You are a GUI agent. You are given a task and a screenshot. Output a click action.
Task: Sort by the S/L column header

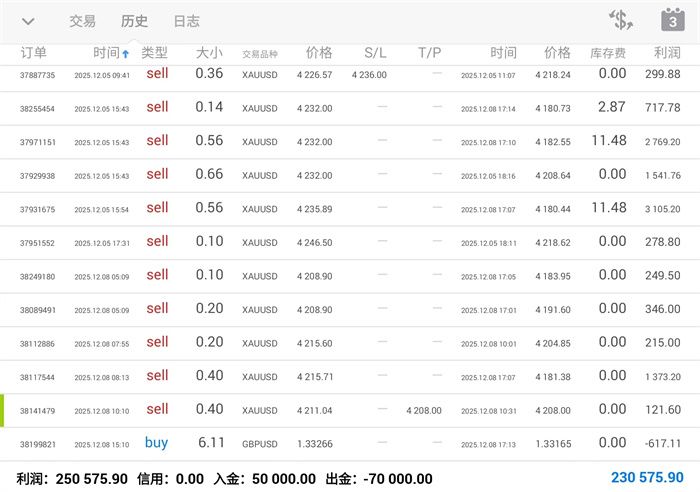coord(375,53)
